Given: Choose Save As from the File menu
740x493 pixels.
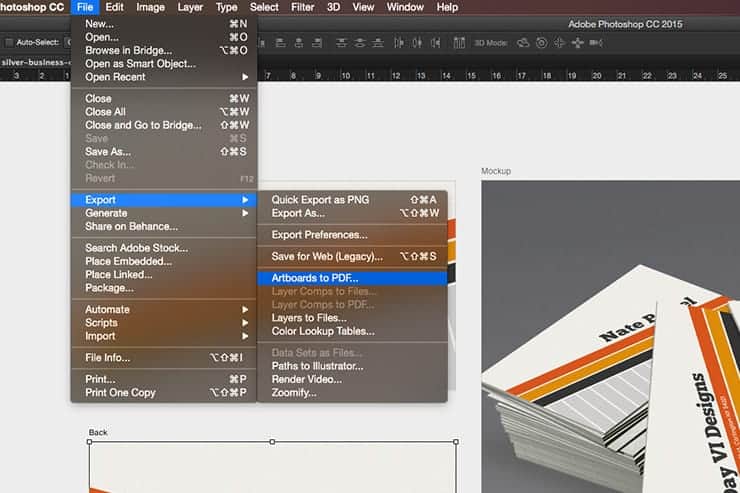Looking at the screenshot, I should click(x=163, y=152).
